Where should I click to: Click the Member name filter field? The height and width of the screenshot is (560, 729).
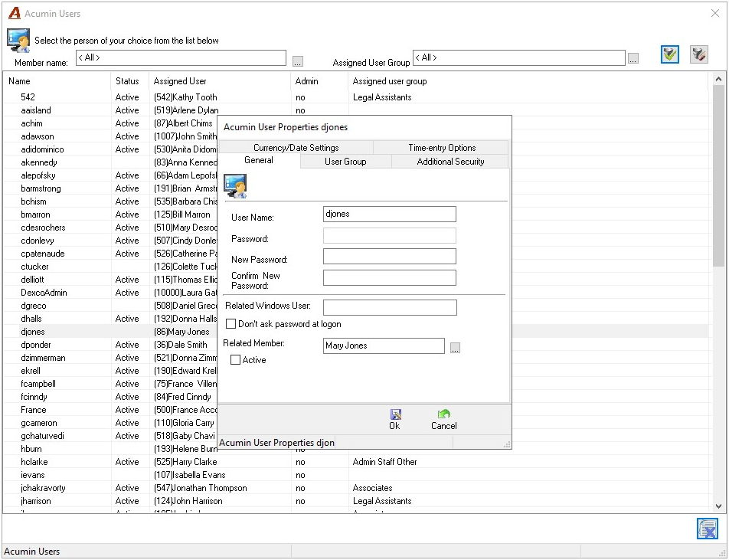click(181, 57)
